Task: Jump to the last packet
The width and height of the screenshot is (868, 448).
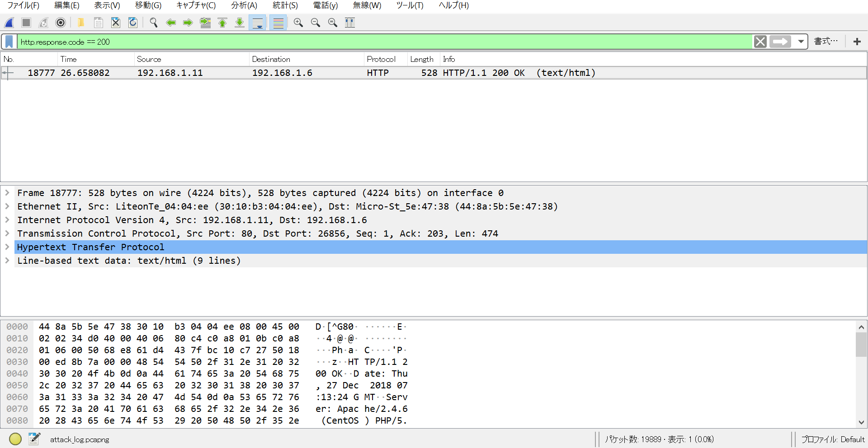Action: click(x=239, y=23)
